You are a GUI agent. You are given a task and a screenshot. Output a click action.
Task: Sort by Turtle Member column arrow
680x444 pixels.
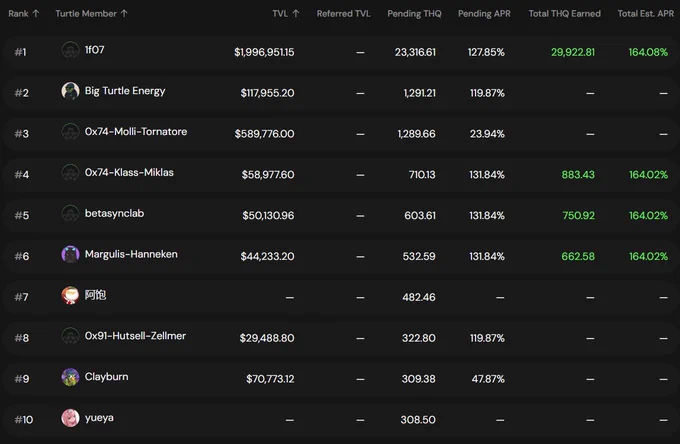click(x=124, y=13)
